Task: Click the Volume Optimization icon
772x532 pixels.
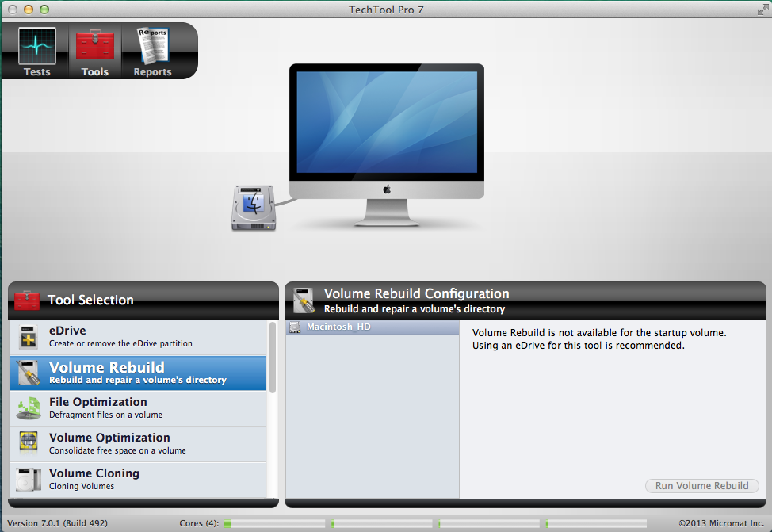Action: point(29,443)
